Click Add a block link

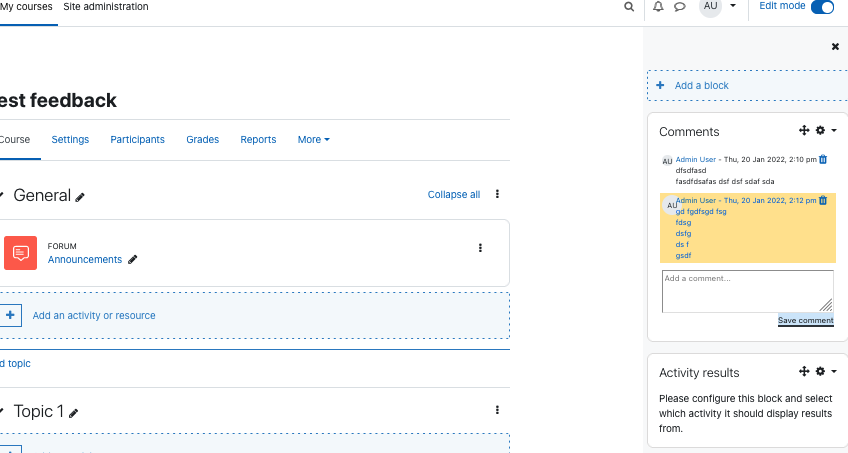tap(701, 85)
